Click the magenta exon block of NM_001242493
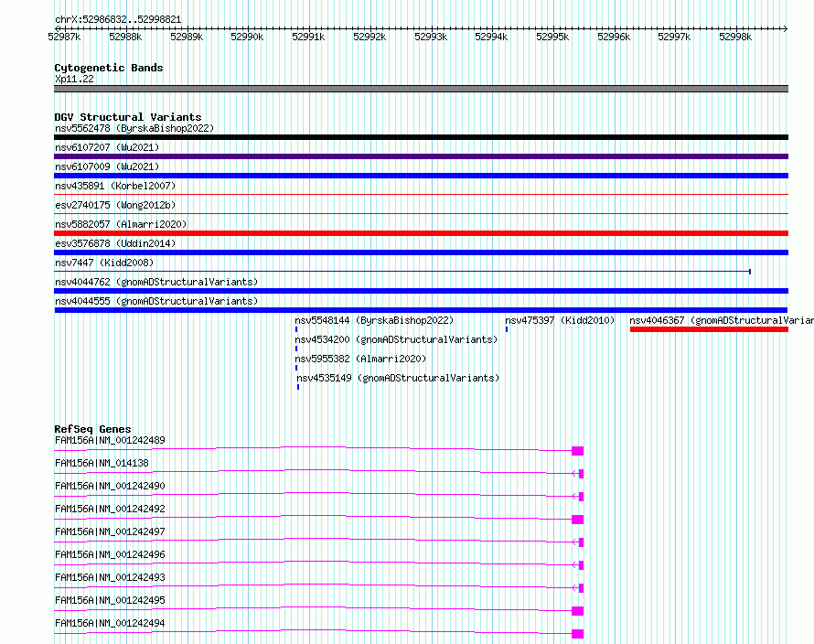The width and height of the screenshot is (814, 644). tap(582, 588)
